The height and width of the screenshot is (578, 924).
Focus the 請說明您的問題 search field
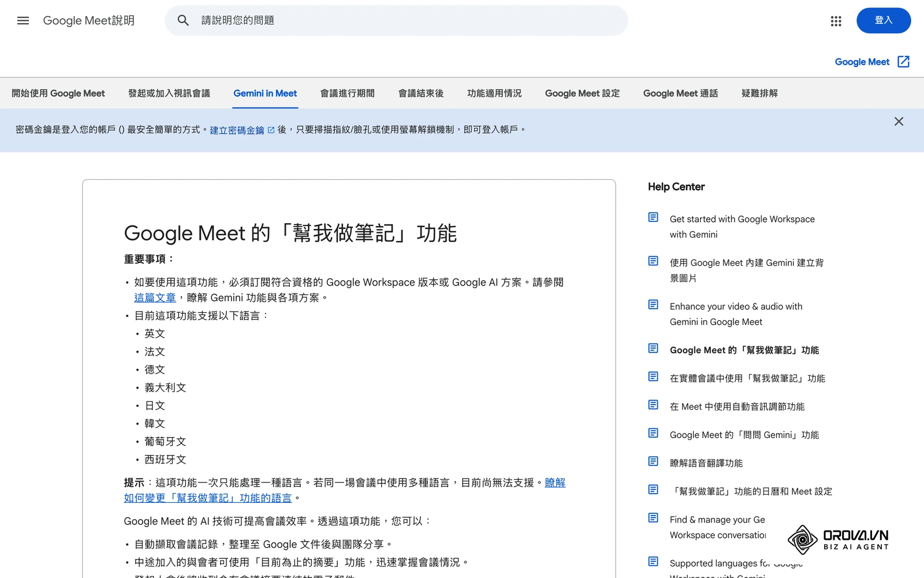(x=396, y=21)
